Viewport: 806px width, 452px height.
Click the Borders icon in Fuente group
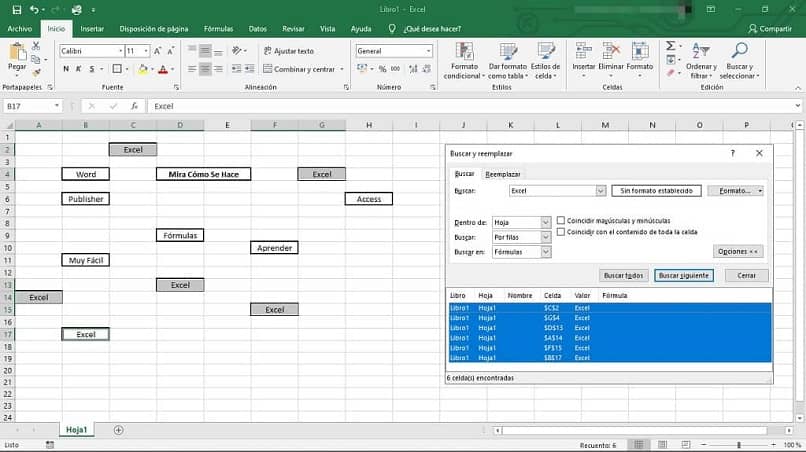click(x=117, y=69)
